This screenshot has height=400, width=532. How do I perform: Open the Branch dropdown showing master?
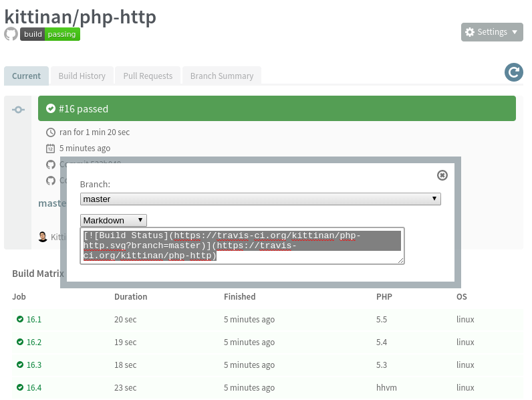261,199
